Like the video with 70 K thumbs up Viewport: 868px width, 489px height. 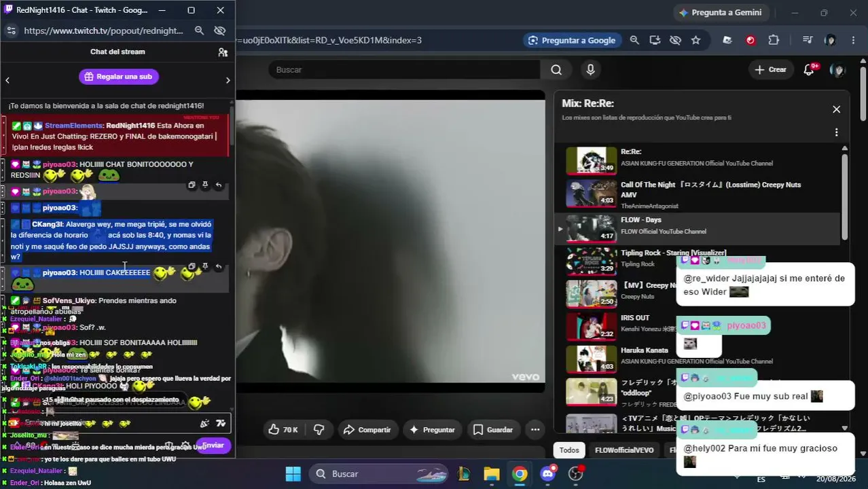(x=283, y=429)
